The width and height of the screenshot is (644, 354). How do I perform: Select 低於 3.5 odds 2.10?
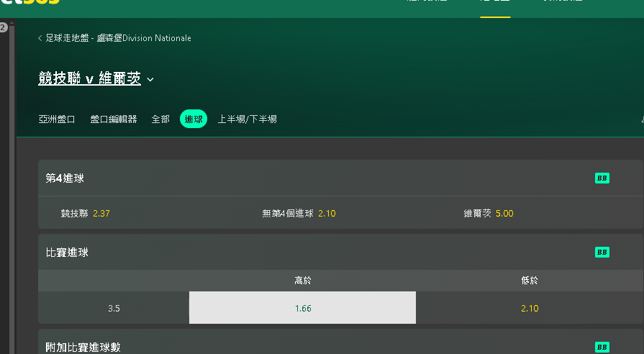529,308
